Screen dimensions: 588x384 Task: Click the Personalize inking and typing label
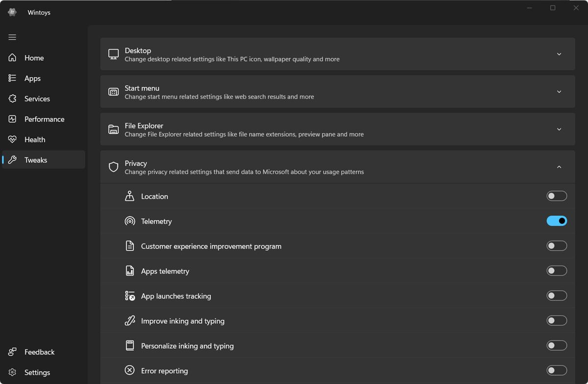187,346
